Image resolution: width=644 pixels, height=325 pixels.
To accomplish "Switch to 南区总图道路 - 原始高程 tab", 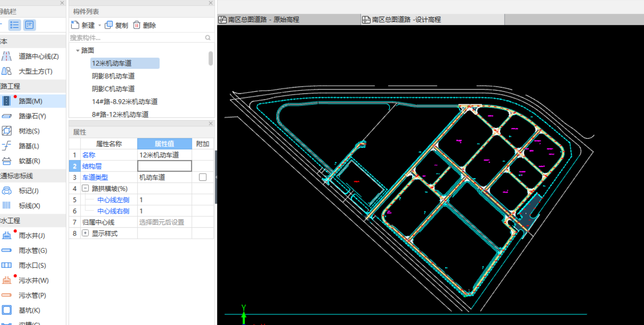I will [x=289, y=20].
